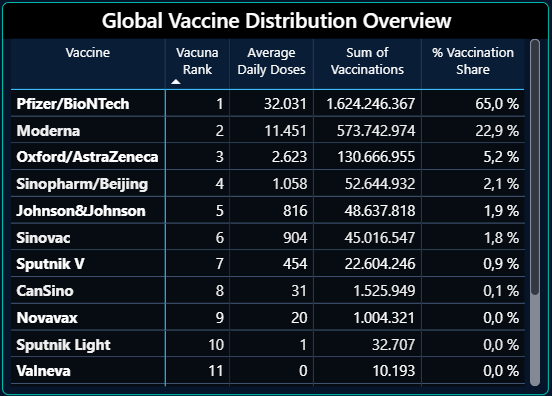
Task: Select the Pfizer/BioNTech row
Action: (268, 103)
